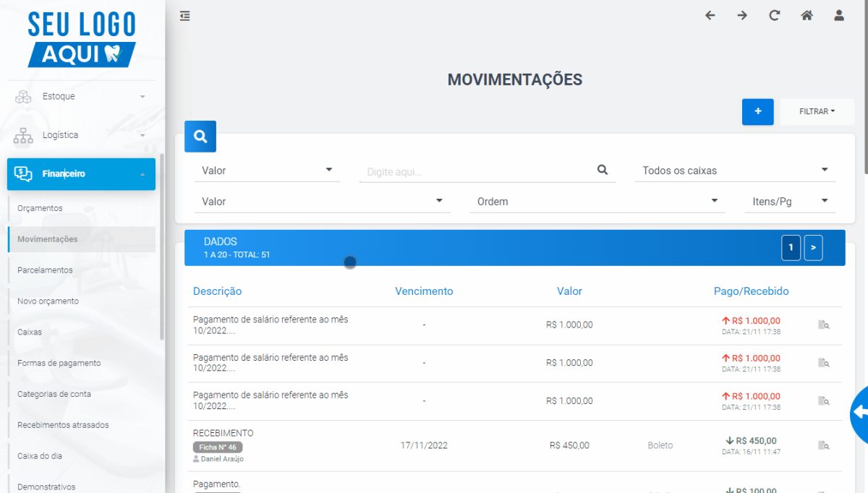View details icon for third salary payment row
The height and width of the screenshot is (493, 868).
pyautogui.click(x=823, y=400)
